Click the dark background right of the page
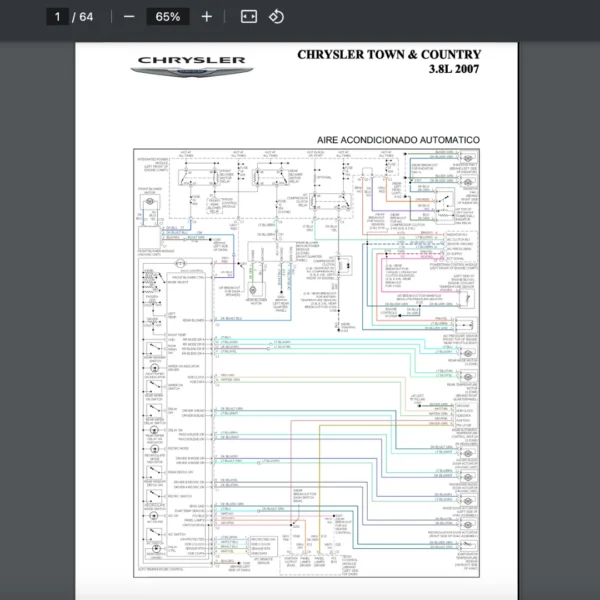 pyautogui.click(x=558, y=300)
